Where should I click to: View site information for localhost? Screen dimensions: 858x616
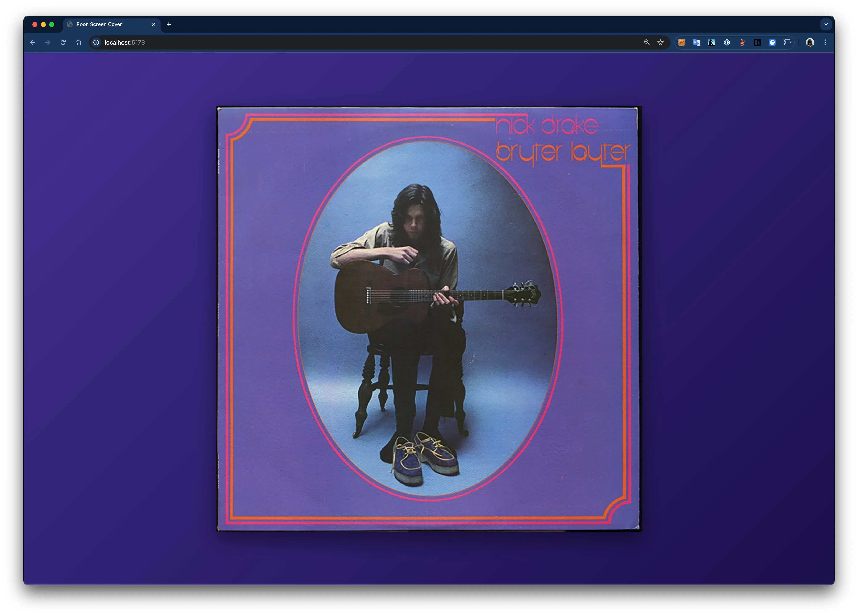tap(96, 42)
